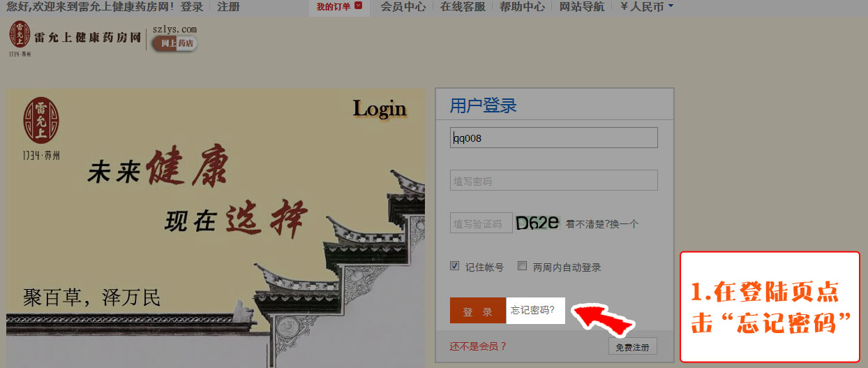This screenshot has width=868, height=368.
Task: Click the 忘记密码? link
Action: click(533, 310)
